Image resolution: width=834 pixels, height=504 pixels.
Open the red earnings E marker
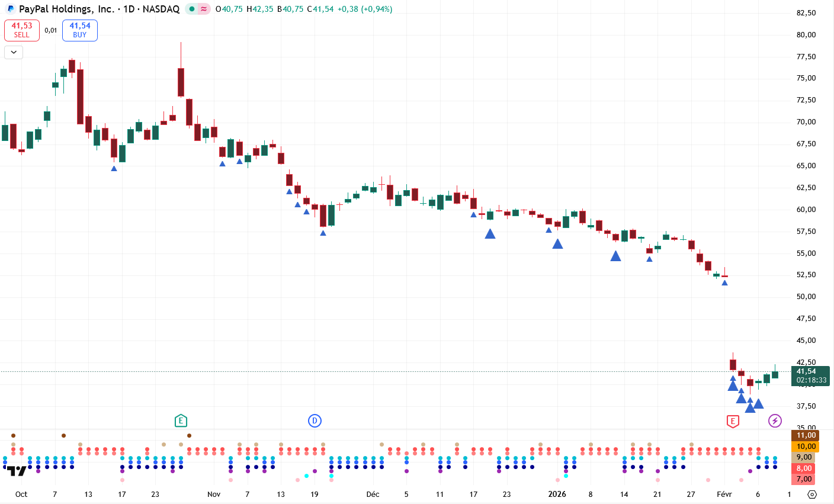(x=733, y=422)
